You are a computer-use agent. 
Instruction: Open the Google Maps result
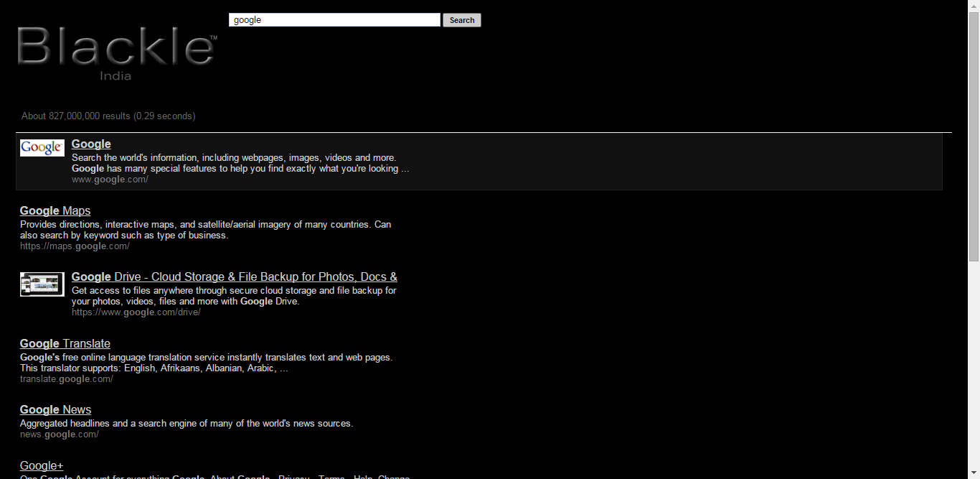pos(55,210)
